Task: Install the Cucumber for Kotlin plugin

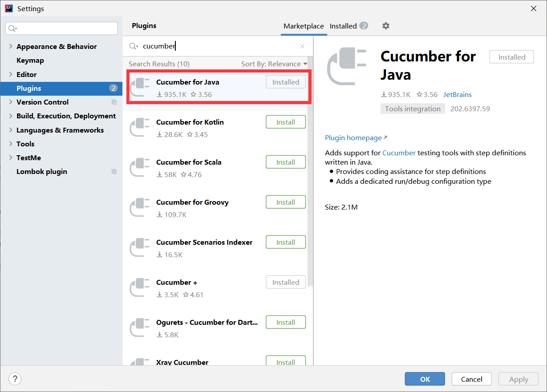Action: point(286,122)
